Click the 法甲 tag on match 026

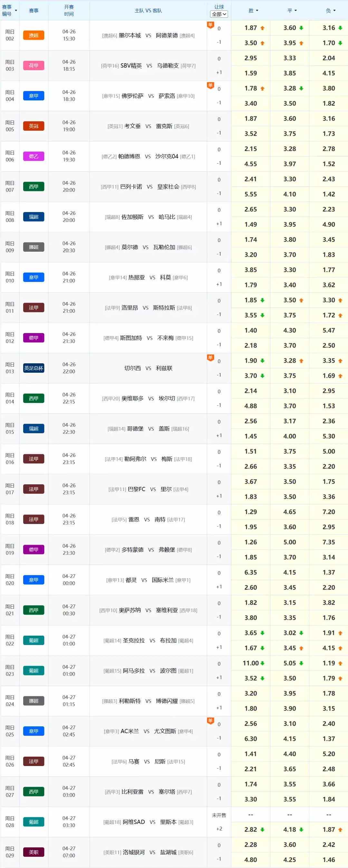click(34, 762)
